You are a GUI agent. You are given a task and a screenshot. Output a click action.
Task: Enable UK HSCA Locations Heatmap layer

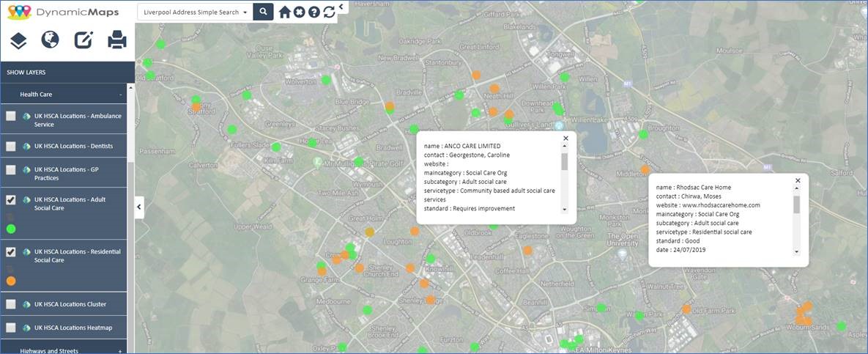(x=10, y=328)
